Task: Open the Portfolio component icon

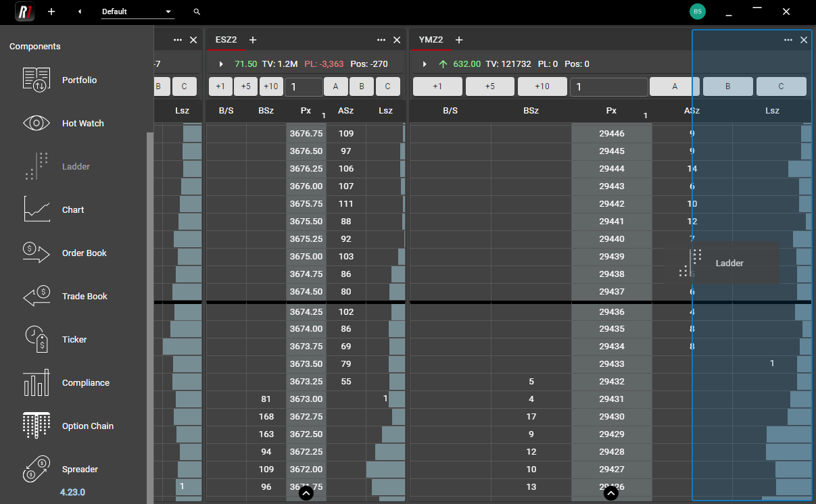Action: tap(37, 80)
